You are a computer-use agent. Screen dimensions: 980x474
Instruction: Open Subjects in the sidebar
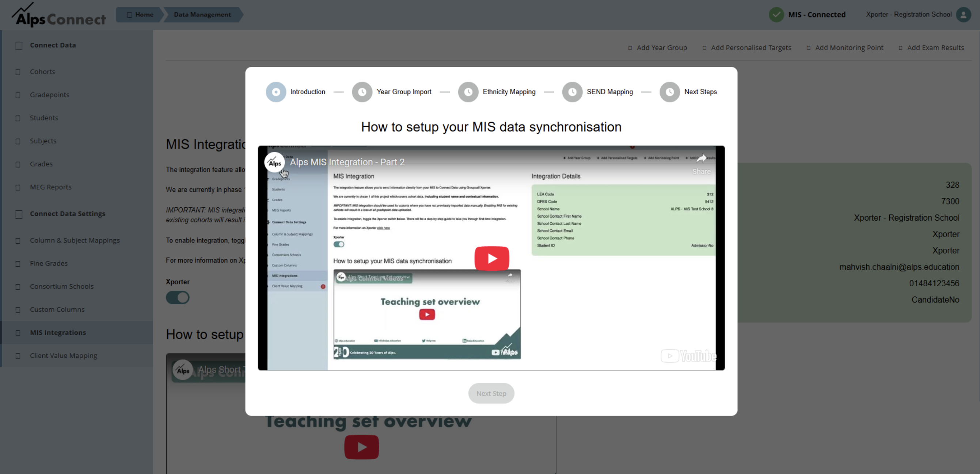pyautogui.click(x=43, y=141)
